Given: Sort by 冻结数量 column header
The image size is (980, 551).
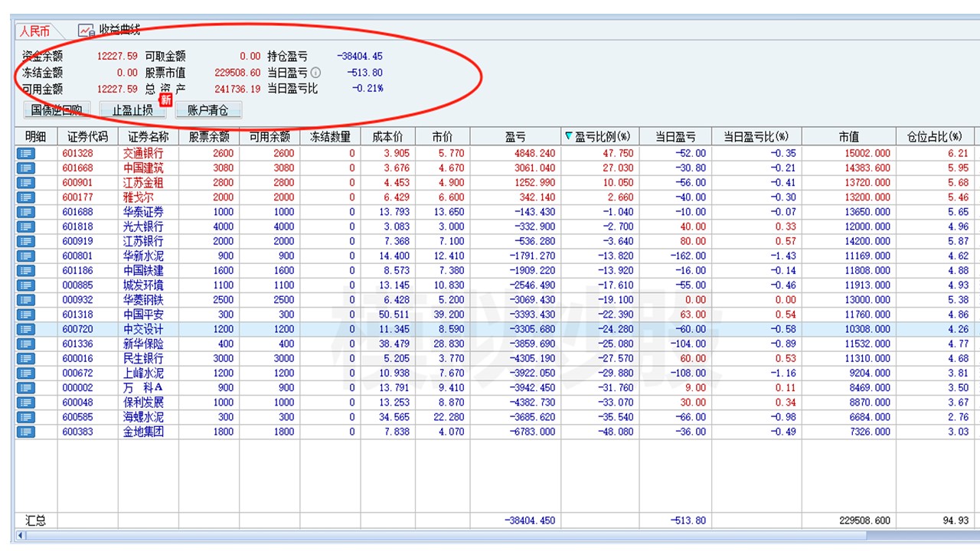Looking at the screenshot, I should (x=330, y=137).
